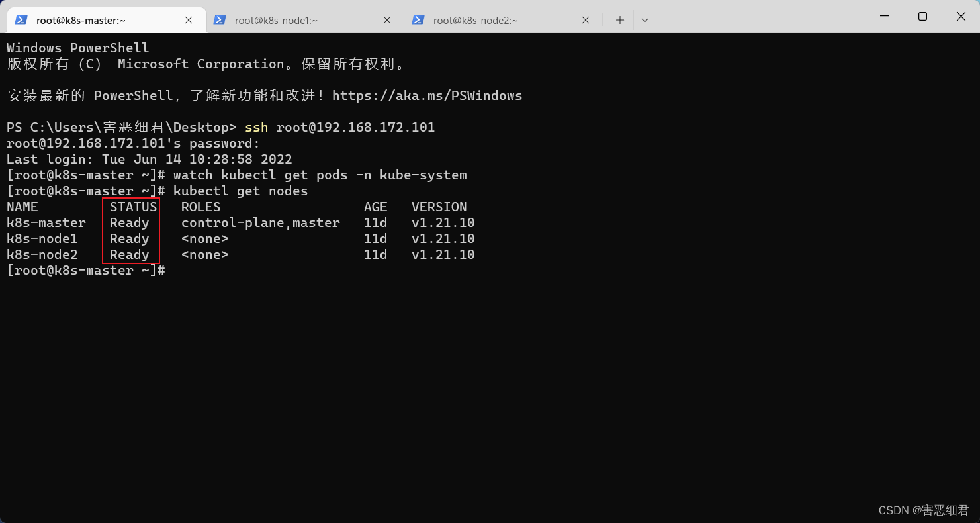Click PowerShell icon on k8s-node2 tab

point(418,20)
